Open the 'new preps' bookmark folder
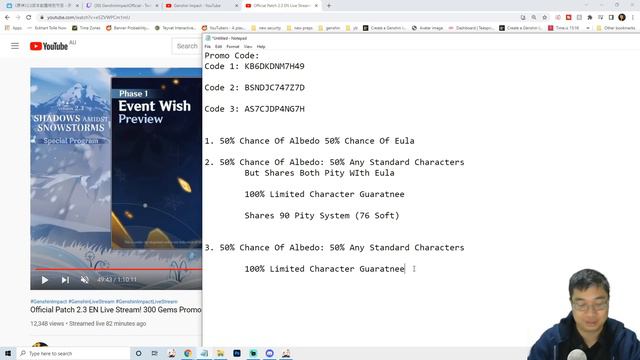Image resolution: width=640 pixels, height=360 pixels. point(300,28)
